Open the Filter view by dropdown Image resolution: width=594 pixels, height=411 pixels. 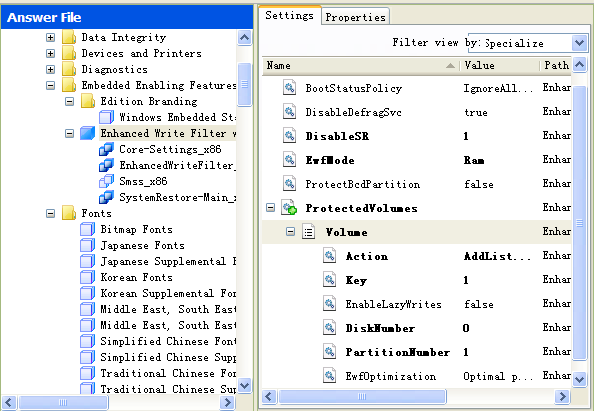pyautogui.click(x=579, y=43)
